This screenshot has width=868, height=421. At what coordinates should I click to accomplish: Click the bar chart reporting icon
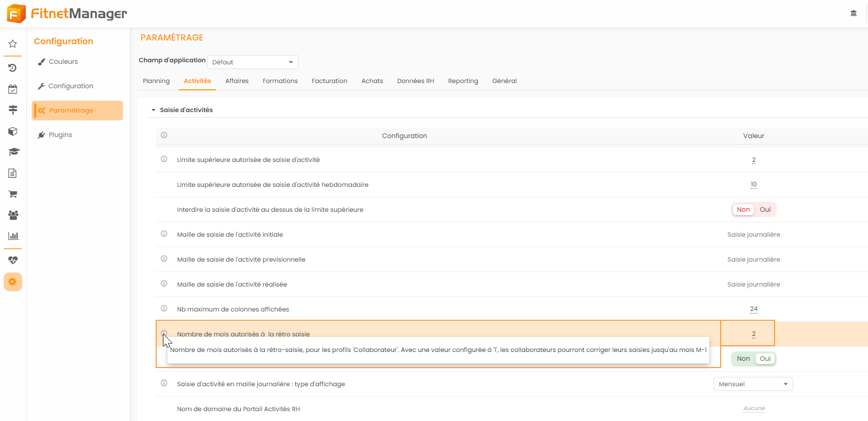click(13, 236)
